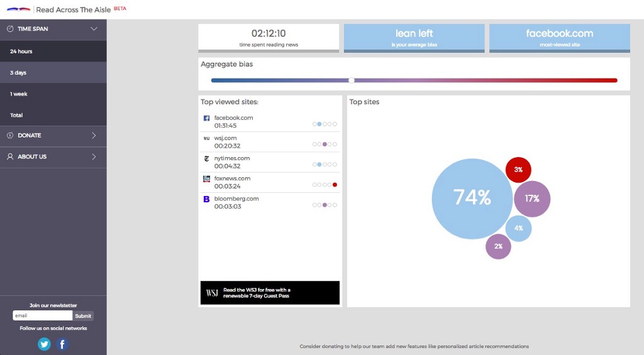Click the Time Span clock icon

[10, 29]
